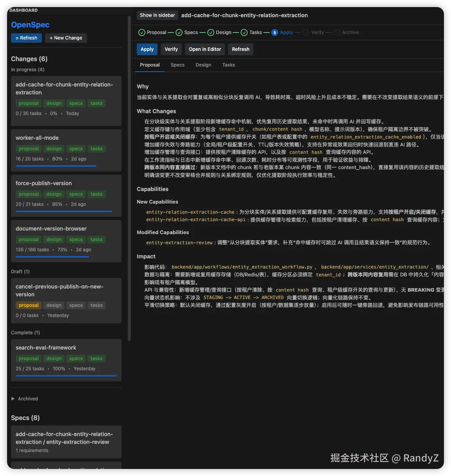Viewport: 451px width, 476px height.
Task: Click tasks tag on document-version-browser
Action: 96,240
